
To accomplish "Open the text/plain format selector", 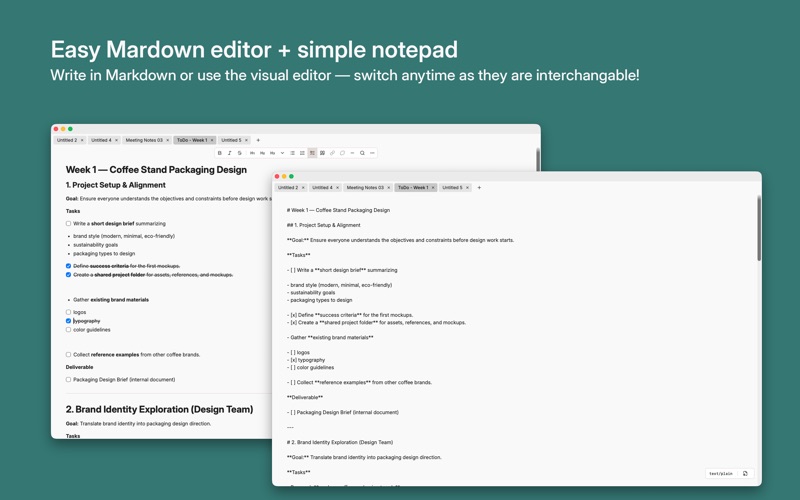I will coord(721,473).
